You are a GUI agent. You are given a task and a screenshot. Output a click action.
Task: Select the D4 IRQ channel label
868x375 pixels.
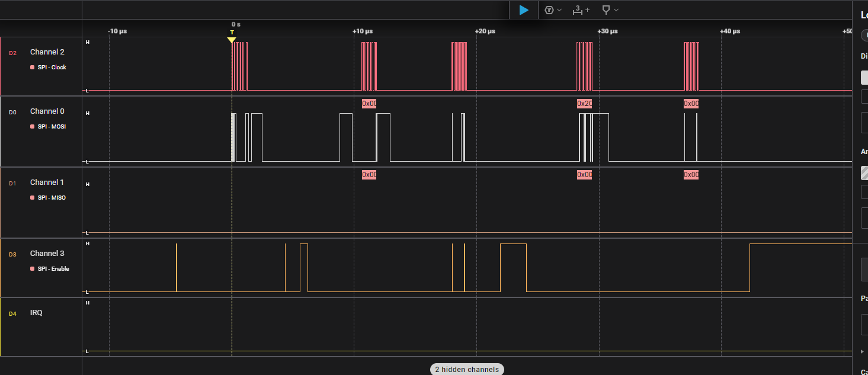point(36,313)
